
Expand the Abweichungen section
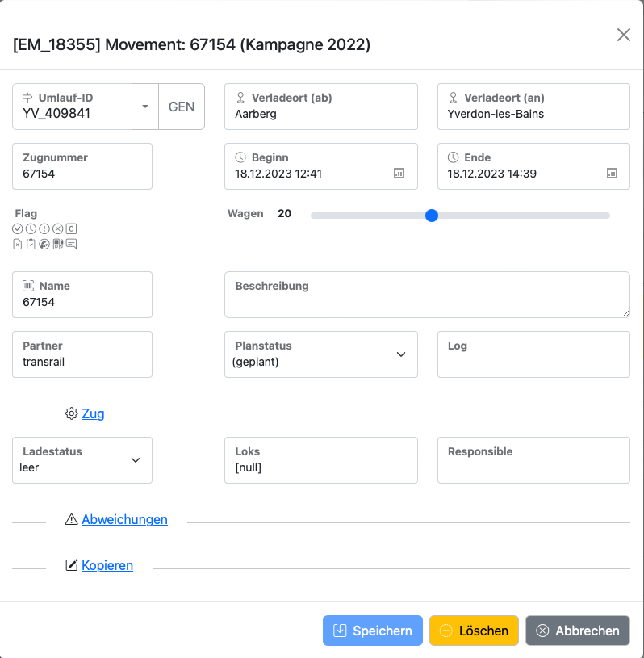point(124,519)
